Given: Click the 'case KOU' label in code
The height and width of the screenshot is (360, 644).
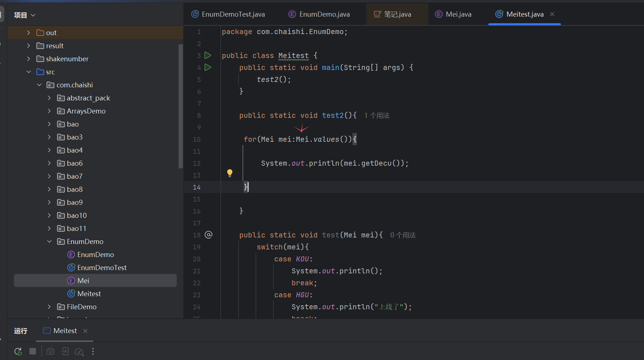Looking at the screenshot, I should click(x=293, y=259).
